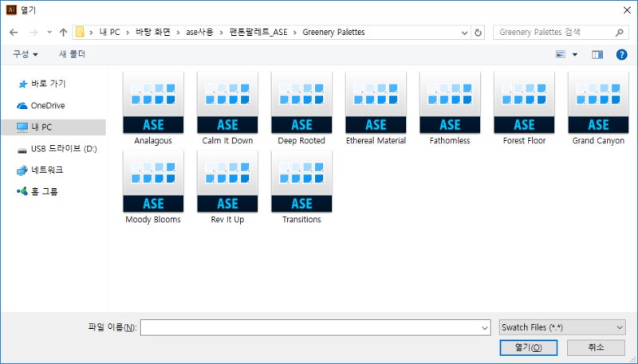Click the Fathomless file name label

click(450, 140)
